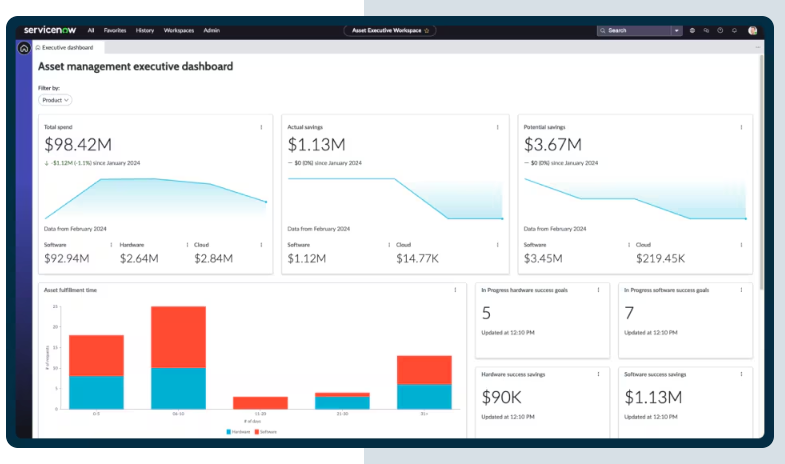785x464 pixels.
Task: Click the home icon in left sidebar
Action: pyautogui.click(x=24, y=47)
